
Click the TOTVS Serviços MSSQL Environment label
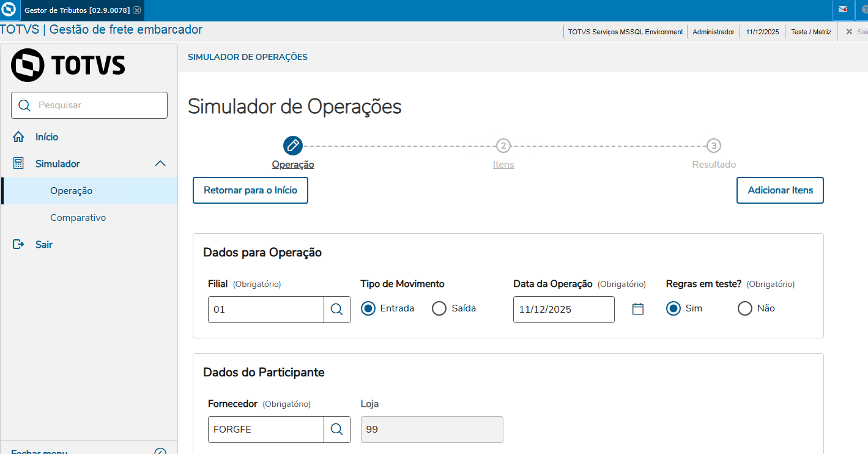point(625,32)
